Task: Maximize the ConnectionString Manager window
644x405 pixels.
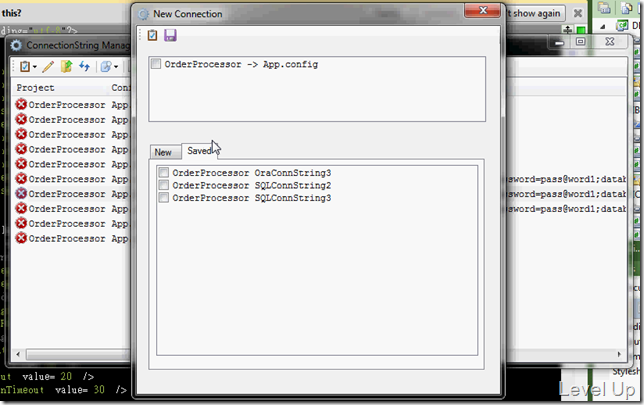Action: [580, 41]
